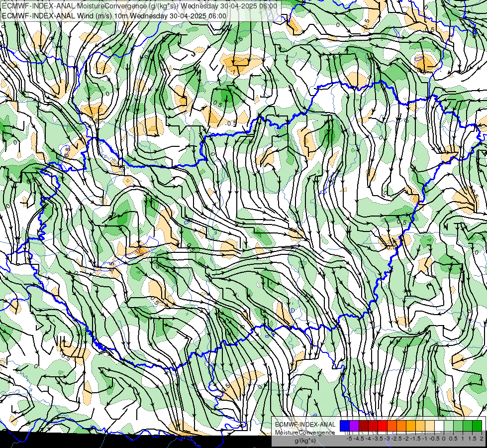Click the g/(kg*s) unit label in legend
Viewport: 487px width, 448px height.
click(305, 441)
